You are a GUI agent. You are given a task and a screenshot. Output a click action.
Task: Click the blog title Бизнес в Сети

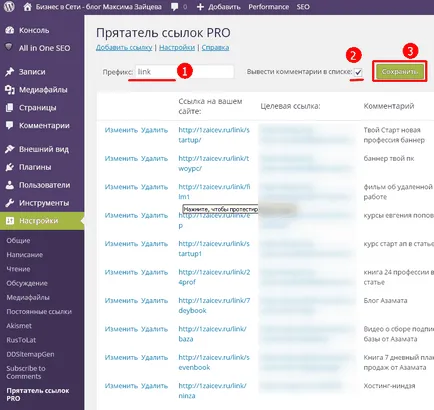(x=99, y=7)
